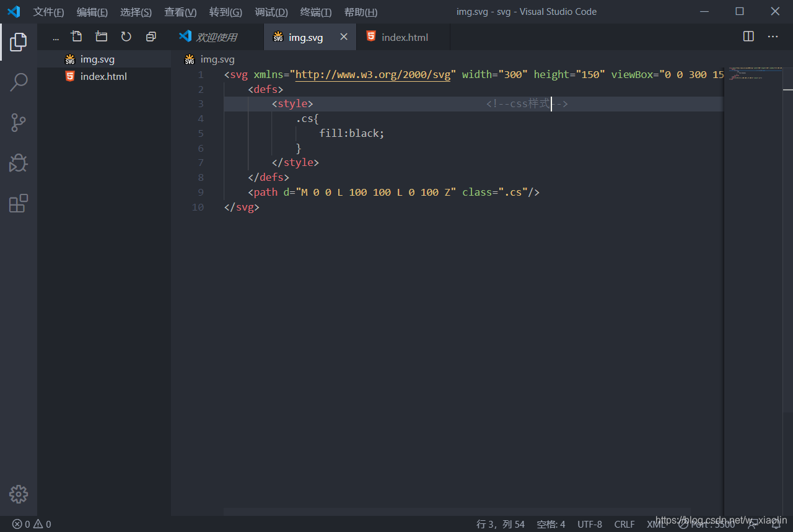Open the Debug view with bug icon
Screen dimensions: 793x532
pos(19,163)
